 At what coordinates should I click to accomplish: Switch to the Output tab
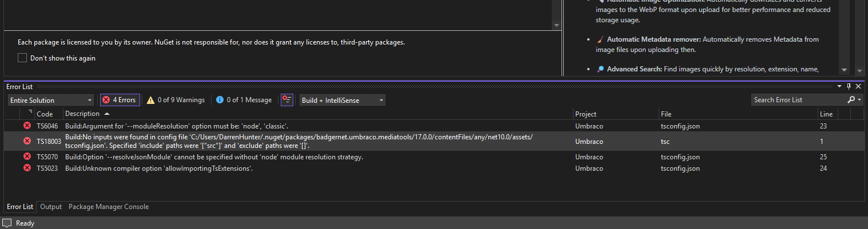tap(51, 207)
